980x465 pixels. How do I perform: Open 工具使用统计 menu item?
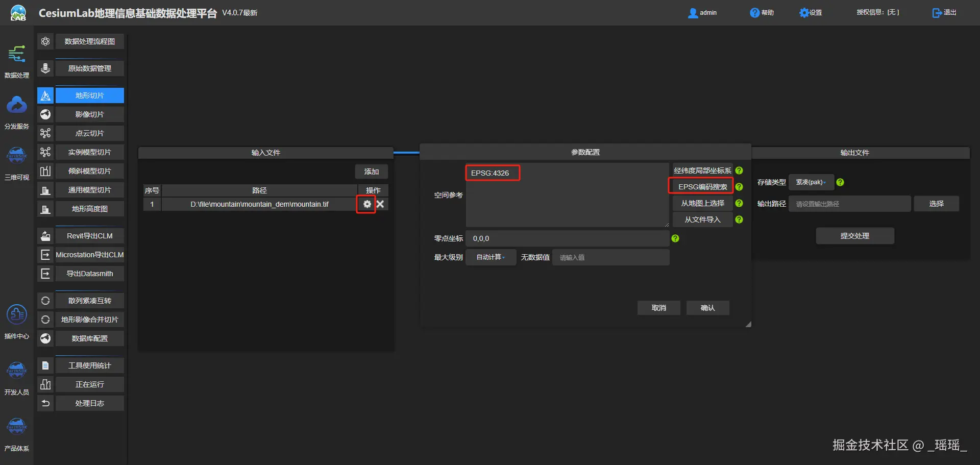click(x=90, y=365)
